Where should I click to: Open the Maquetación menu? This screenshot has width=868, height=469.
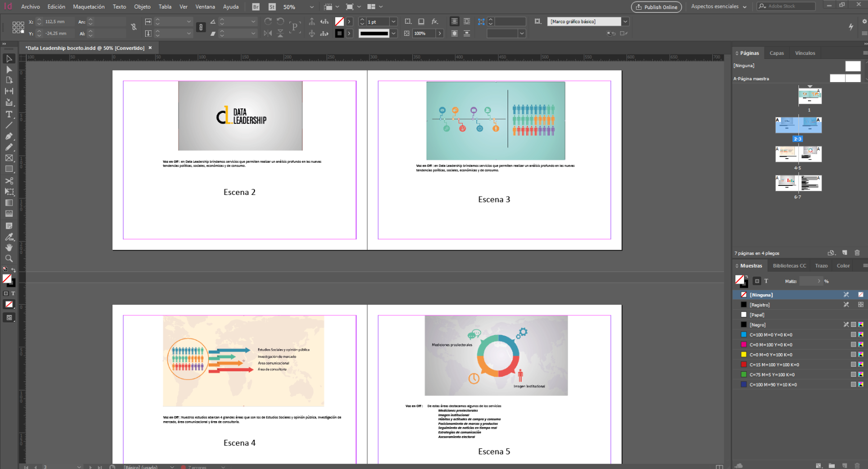tap(89, 7)
